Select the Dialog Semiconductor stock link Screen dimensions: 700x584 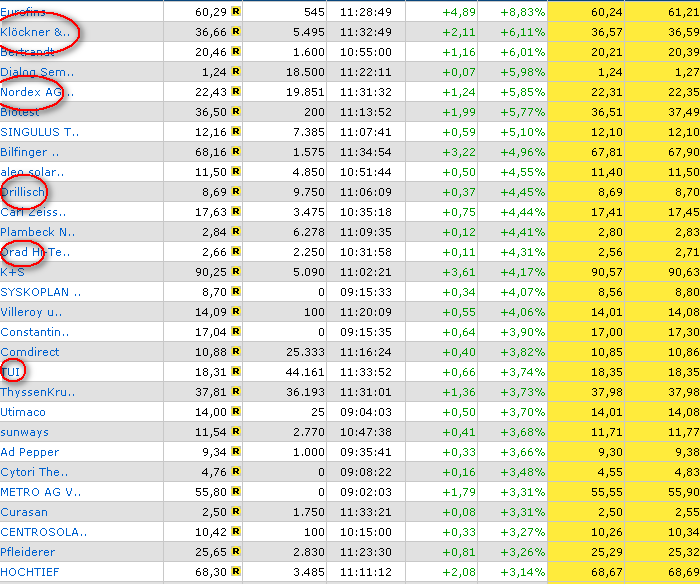36,72
